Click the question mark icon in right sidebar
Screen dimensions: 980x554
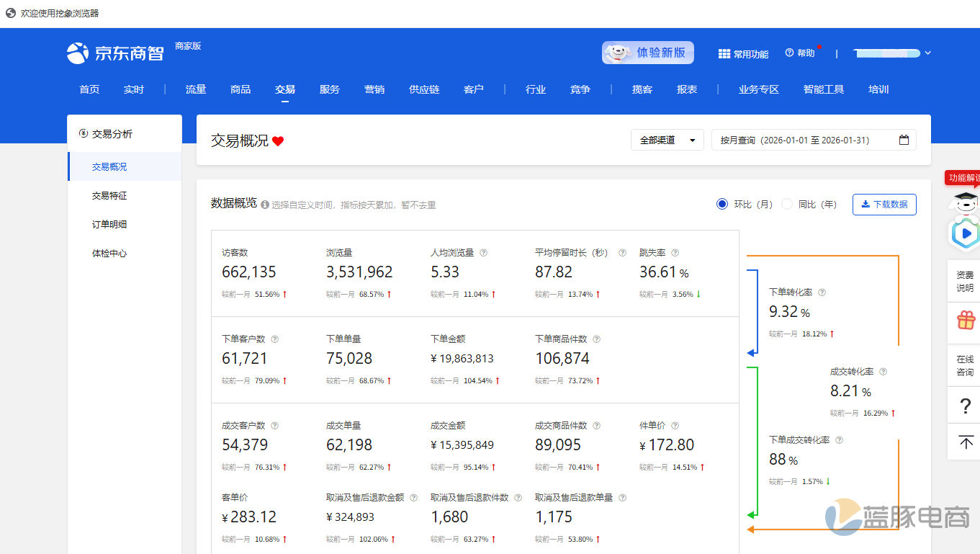pos(966,406)
